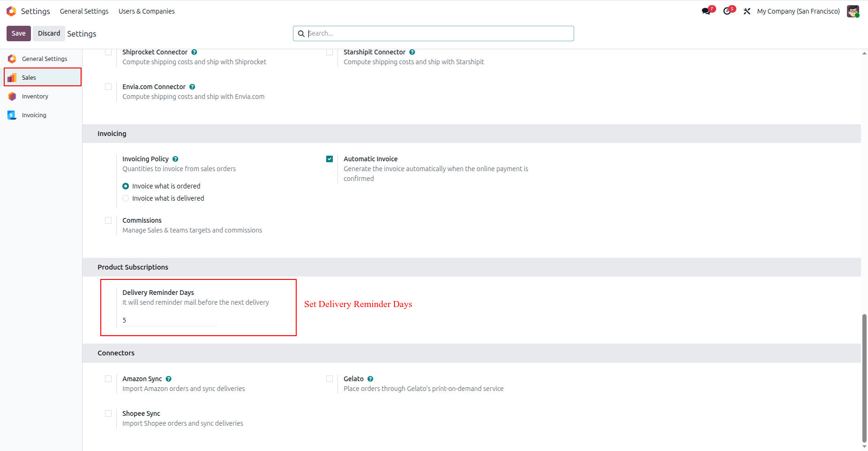Click the scrollbar up arrow
Image resolution: width=868 pixels, height=451 pixels.
[864, 53]
